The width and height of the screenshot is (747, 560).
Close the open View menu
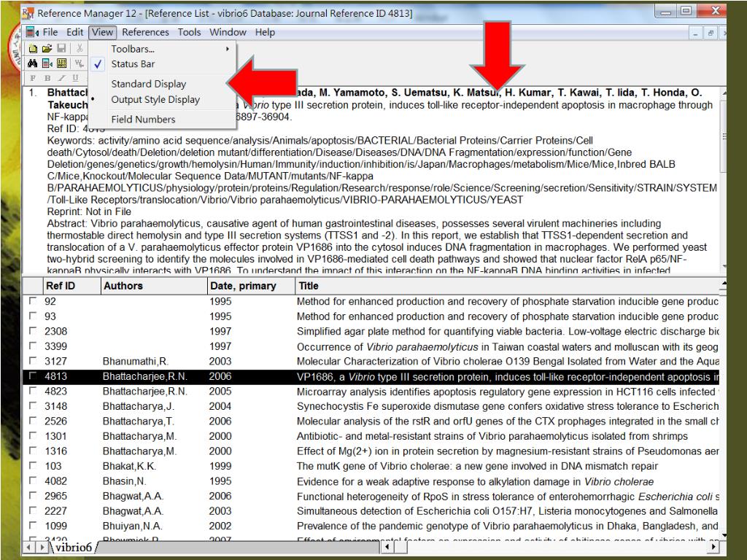coord(102,32)
